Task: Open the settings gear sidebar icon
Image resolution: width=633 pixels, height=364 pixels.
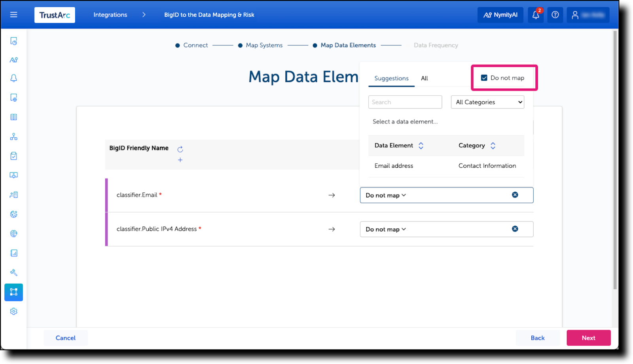Action: [x=14, y=311]
